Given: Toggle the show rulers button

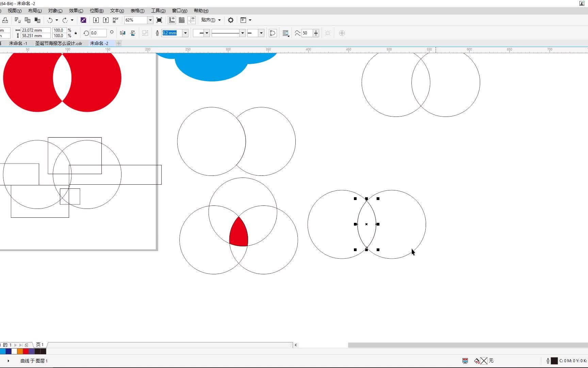Looking at the screenshot, I should (172, 20).
